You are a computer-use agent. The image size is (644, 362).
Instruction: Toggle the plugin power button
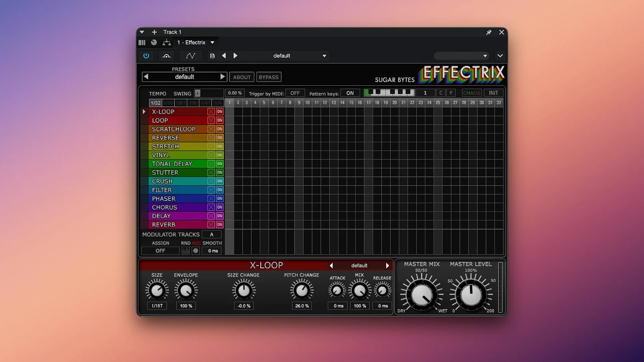(146, 56)
